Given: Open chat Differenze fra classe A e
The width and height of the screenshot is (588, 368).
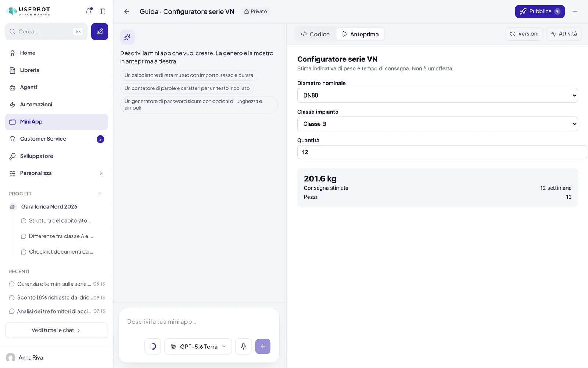Looking at the screenshot, I should click(x=61, y=236).
